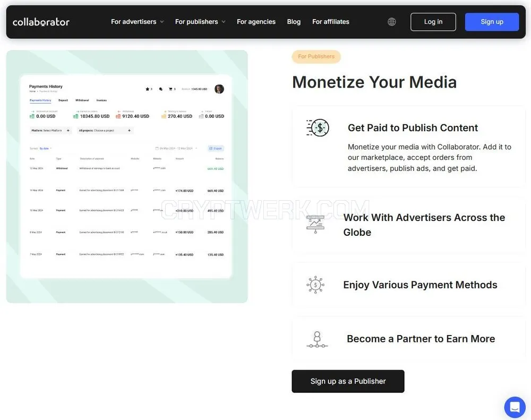
Task: Open the All projects: Choose a project dropdown
Action: tap(105, 131)
